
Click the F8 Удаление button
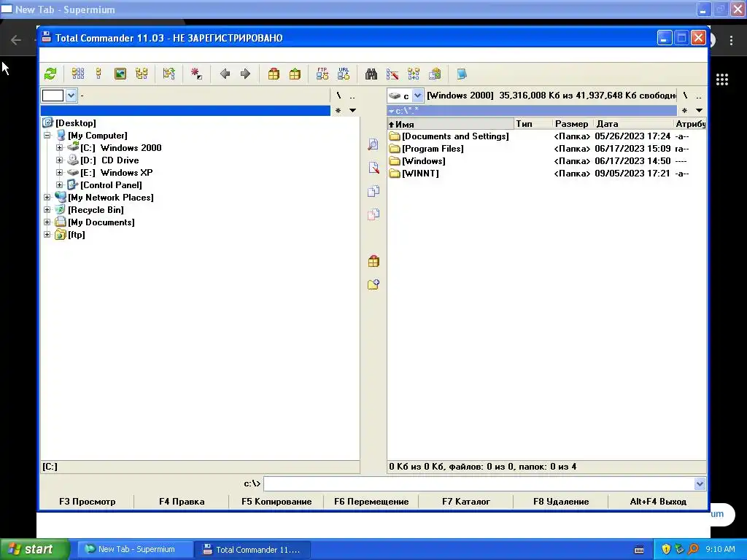(x=561, y=502)
